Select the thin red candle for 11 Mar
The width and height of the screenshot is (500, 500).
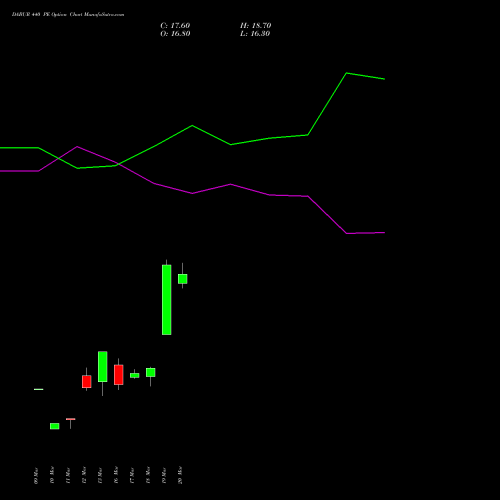click(x=71, y=419)
